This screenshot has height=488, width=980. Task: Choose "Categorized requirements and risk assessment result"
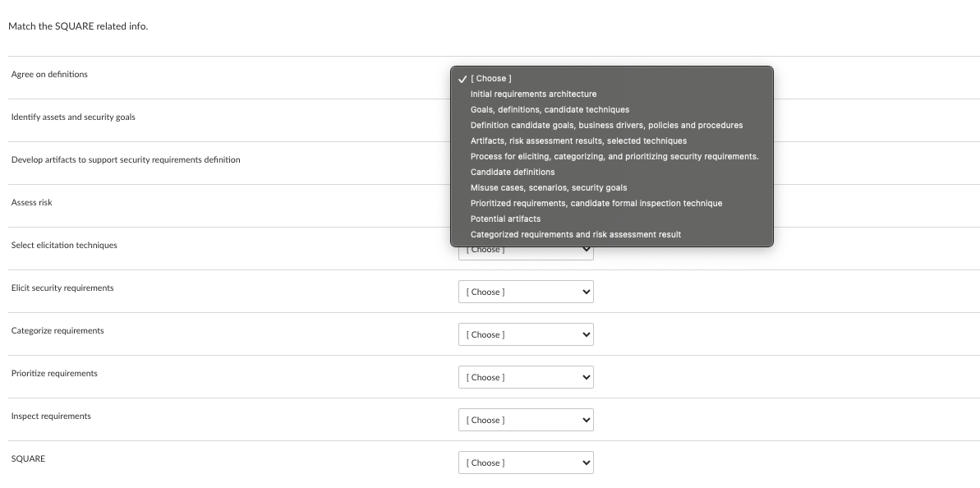coord(576,234)
